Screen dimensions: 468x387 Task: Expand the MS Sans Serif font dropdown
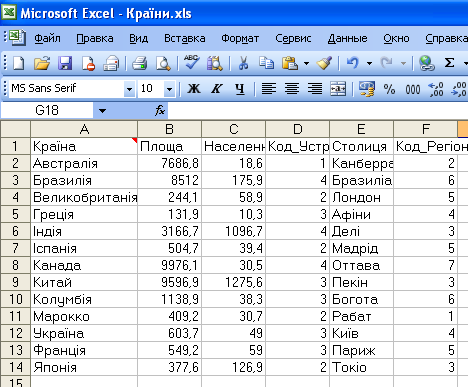coord(129,89)
